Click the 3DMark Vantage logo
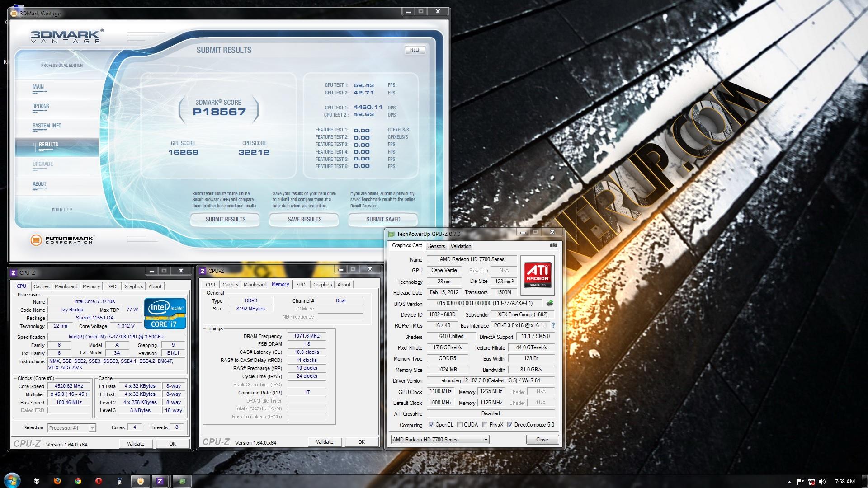Image resolution: width=868 pixels, height=488 pixels. pyautogui.click(x=67, y=36)
